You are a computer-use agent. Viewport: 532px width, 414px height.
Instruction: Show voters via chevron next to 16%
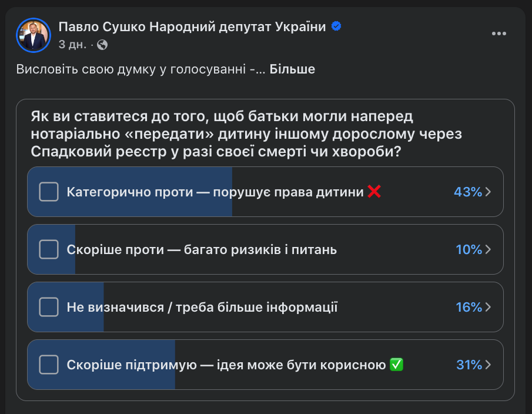point(488,307)
